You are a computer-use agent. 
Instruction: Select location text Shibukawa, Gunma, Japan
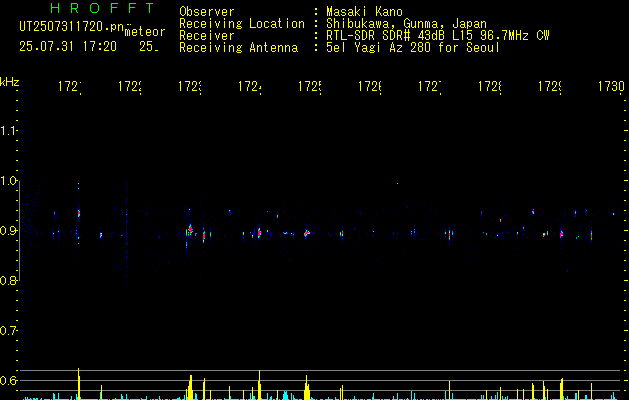406,24
